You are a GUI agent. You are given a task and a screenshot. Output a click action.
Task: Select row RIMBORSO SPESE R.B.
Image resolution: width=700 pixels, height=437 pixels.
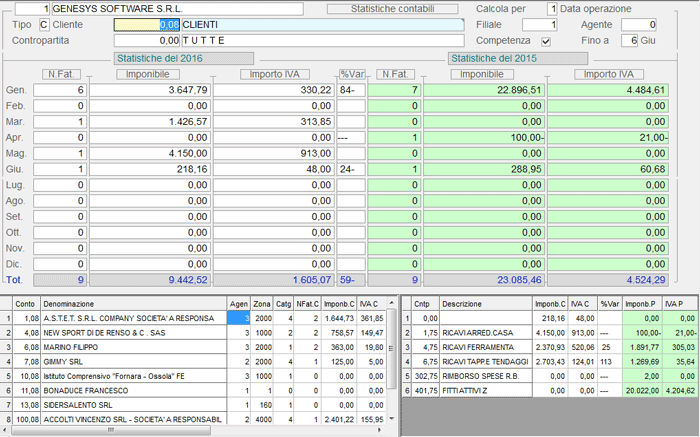[550, 376]
